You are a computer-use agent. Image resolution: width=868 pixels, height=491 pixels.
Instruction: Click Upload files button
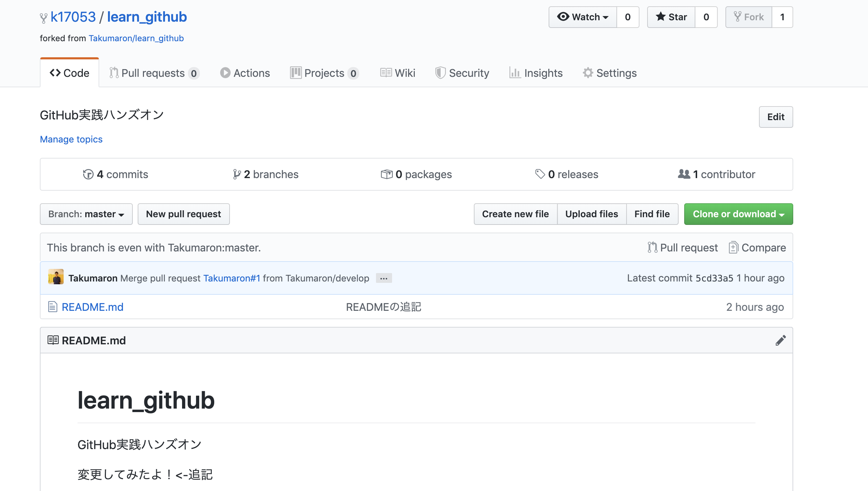click(x=592, y=214)
